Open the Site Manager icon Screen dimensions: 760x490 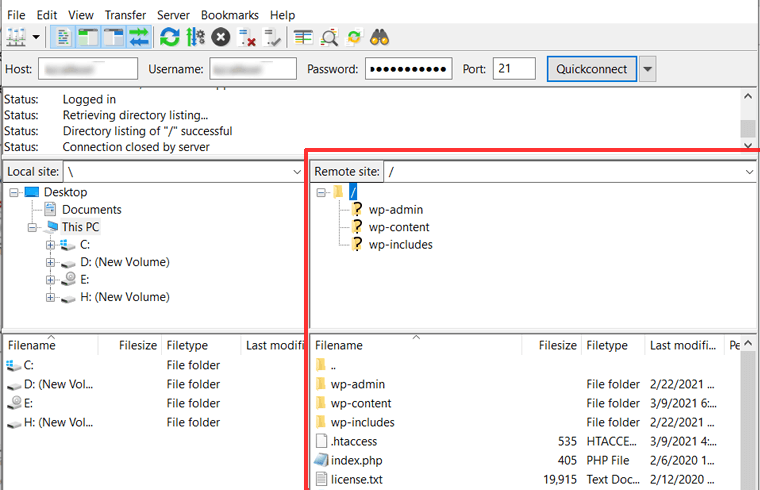(x=16, y=38)
